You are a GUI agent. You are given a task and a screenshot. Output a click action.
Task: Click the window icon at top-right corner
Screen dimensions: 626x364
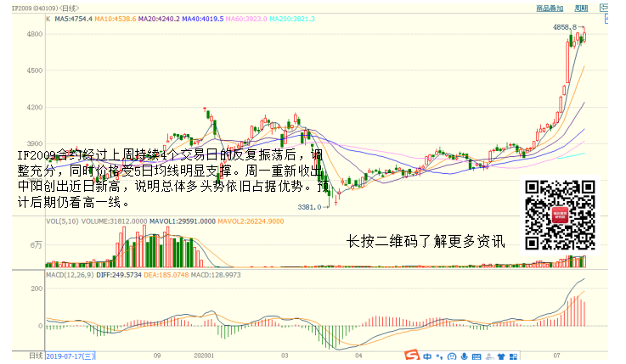coord(605,8)
